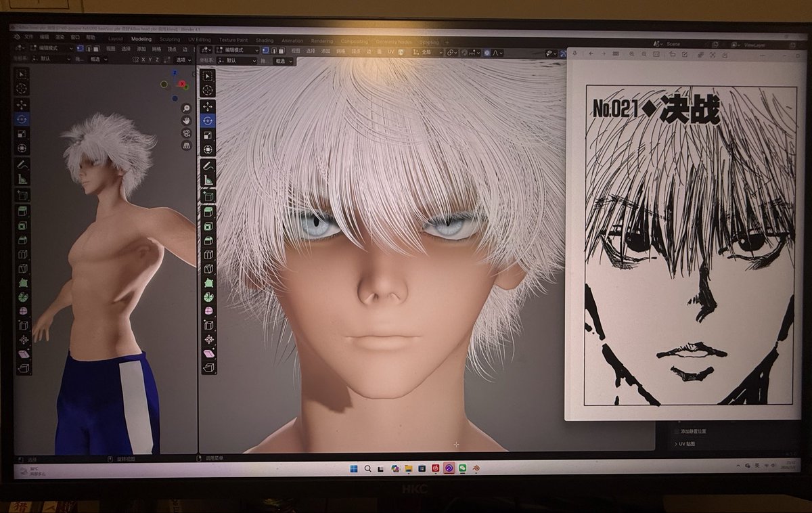Select the Shrink/Fatten tool in right viewport
The width and height of the screenshot is (812, 513).
pyautogui.click(x=208, y=340)
